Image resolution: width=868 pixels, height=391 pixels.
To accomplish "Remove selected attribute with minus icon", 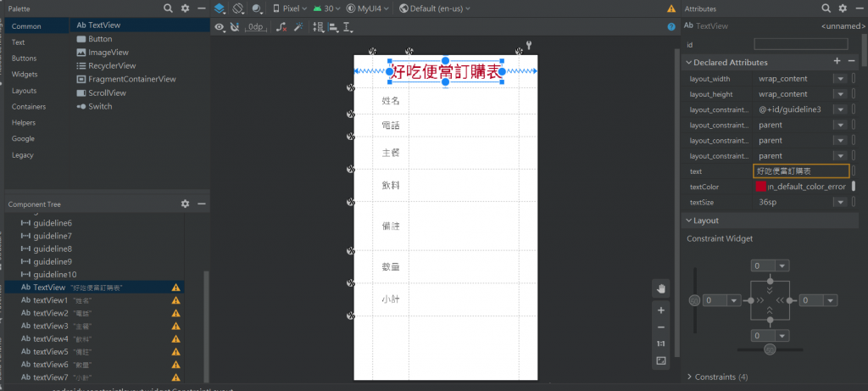I will tap(852, 61).
